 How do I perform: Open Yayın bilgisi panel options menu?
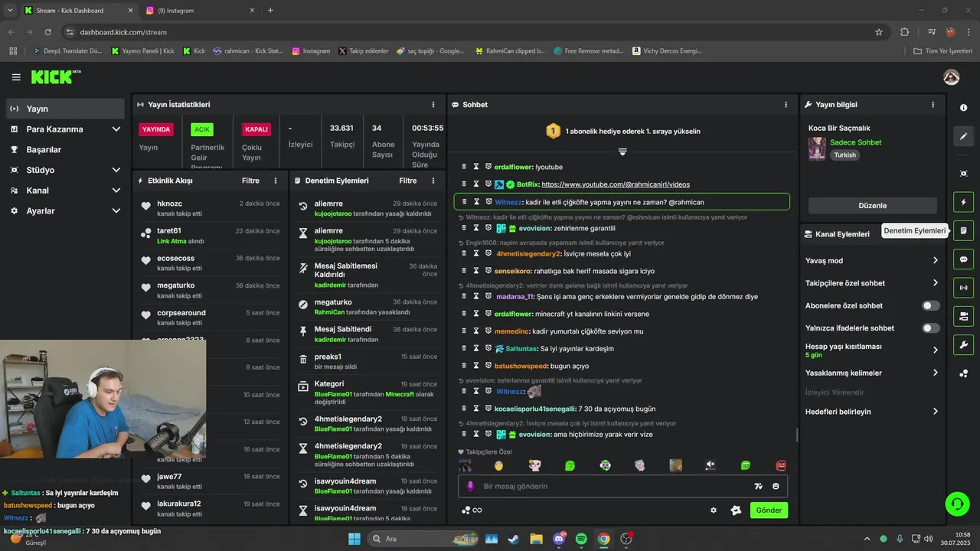click(x=933, y=104)
